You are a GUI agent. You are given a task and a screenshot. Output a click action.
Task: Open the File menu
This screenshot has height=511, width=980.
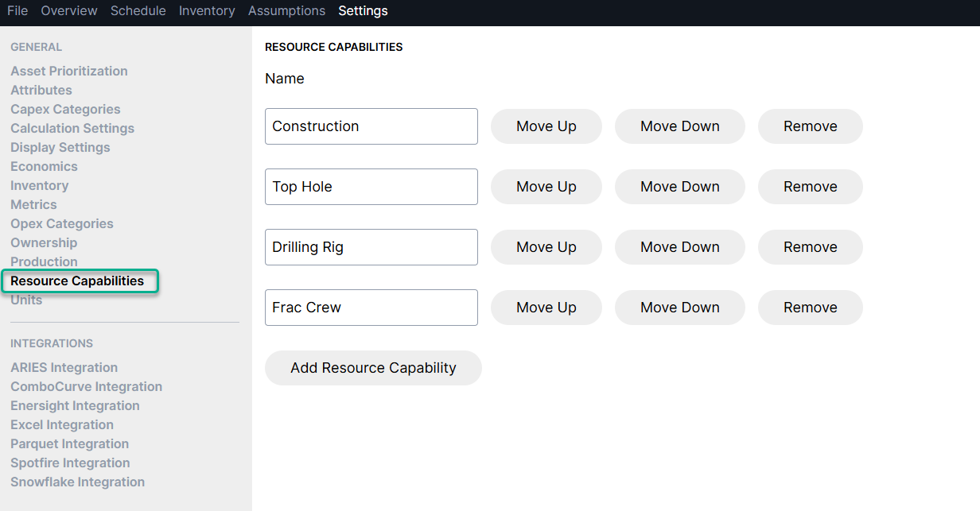tap(17, 11)
